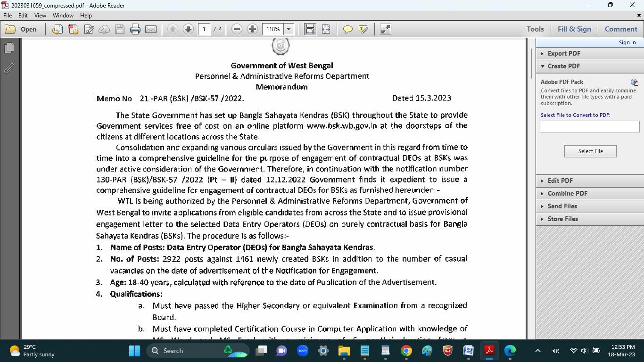
Task: Expand the Store Files section
Action: (590, 219)
